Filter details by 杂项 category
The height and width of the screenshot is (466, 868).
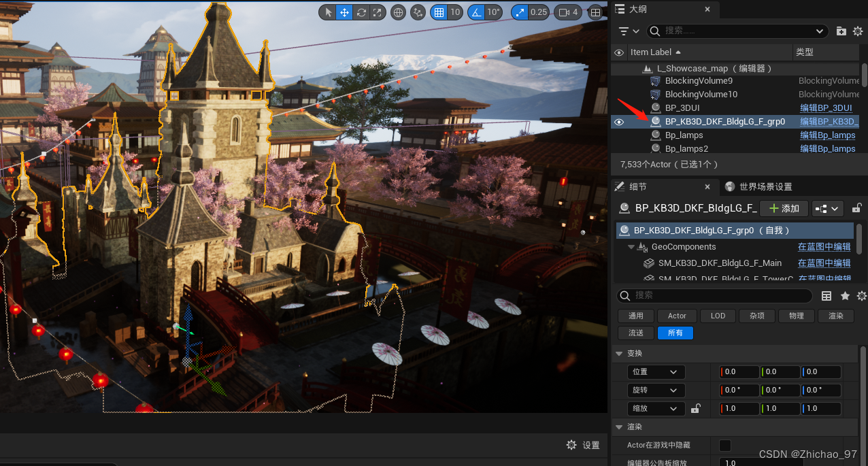coord(757,316)
